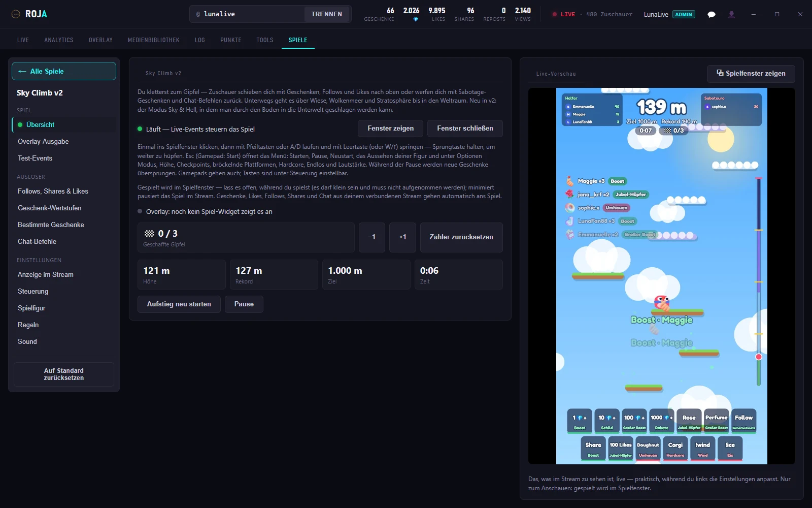Click Auf Standard zurücksetzen
This screenshot has height=508, width=812.
(64, 374)
